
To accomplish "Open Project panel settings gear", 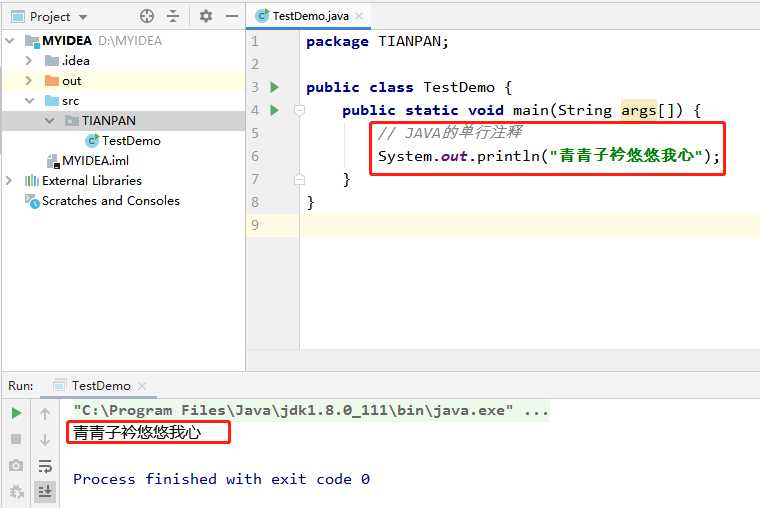I will tap(206, 16).
